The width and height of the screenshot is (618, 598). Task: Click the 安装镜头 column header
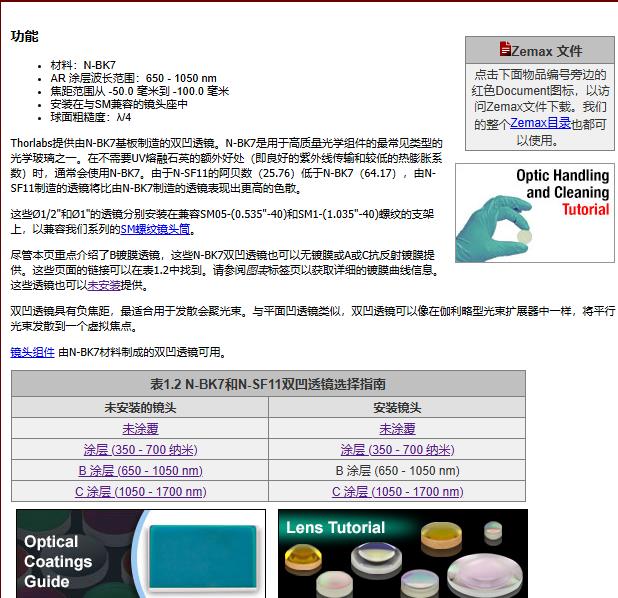397,407
